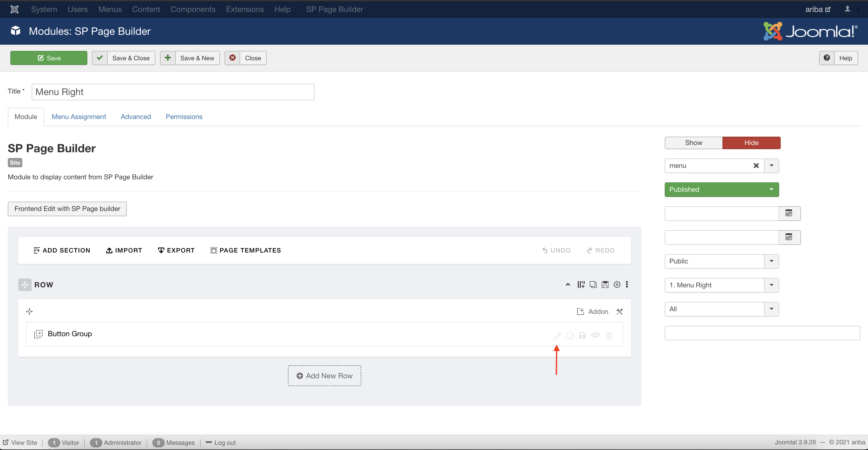
Task: Toggle Button Group visibility eye icon
Action: [595, 335]
